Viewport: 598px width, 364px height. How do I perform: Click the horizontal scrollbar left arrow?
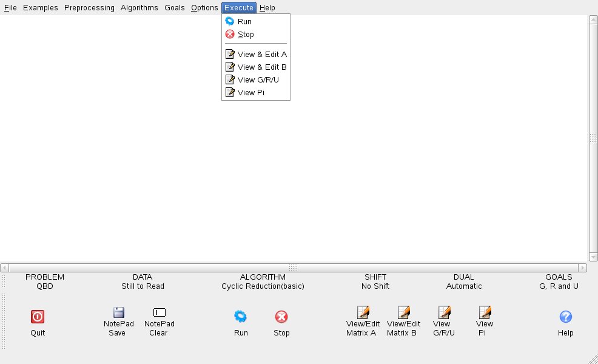4,268
